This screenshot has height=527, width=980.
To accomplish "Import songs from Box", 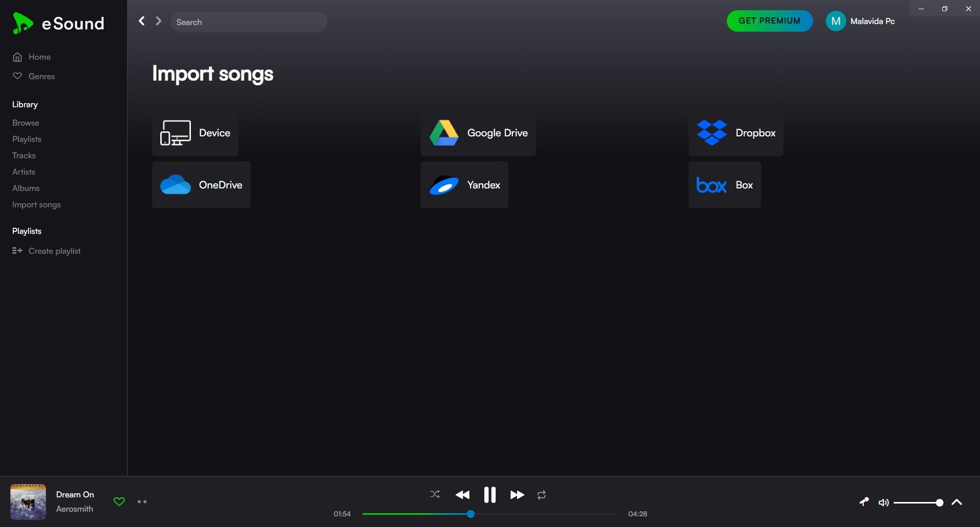I will (725, 185).
